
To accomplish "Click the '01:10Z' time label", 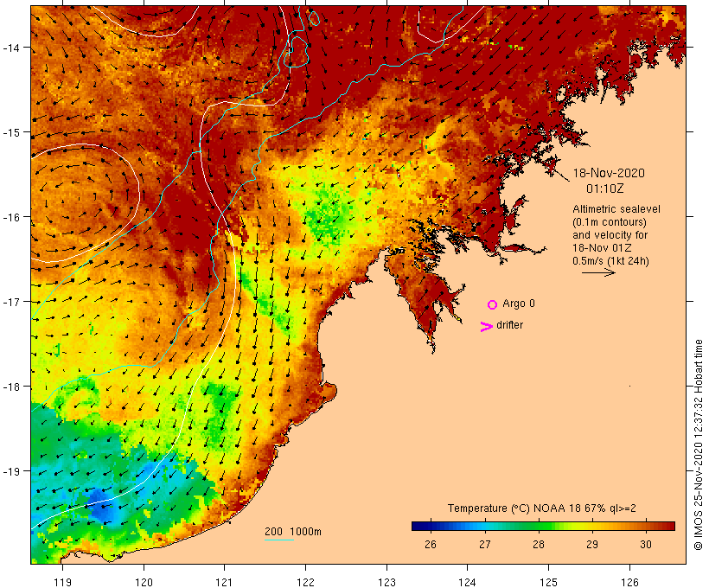I will 604,189.
